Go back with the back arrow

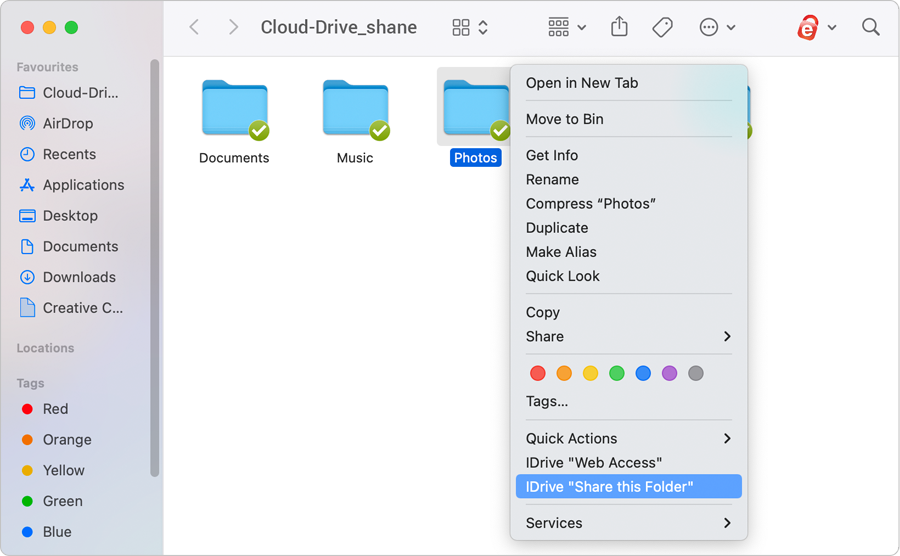(x=195, y=27)
